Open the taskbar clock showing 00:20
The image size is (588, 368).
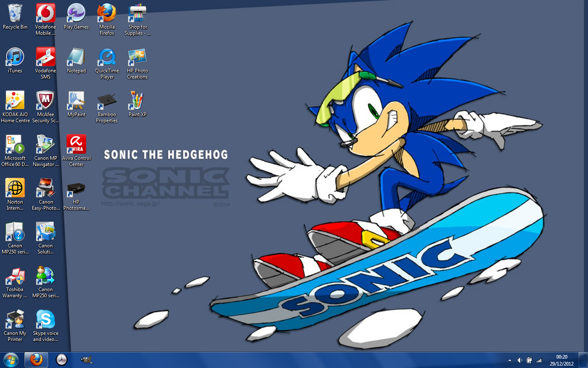tap(561, 360)
